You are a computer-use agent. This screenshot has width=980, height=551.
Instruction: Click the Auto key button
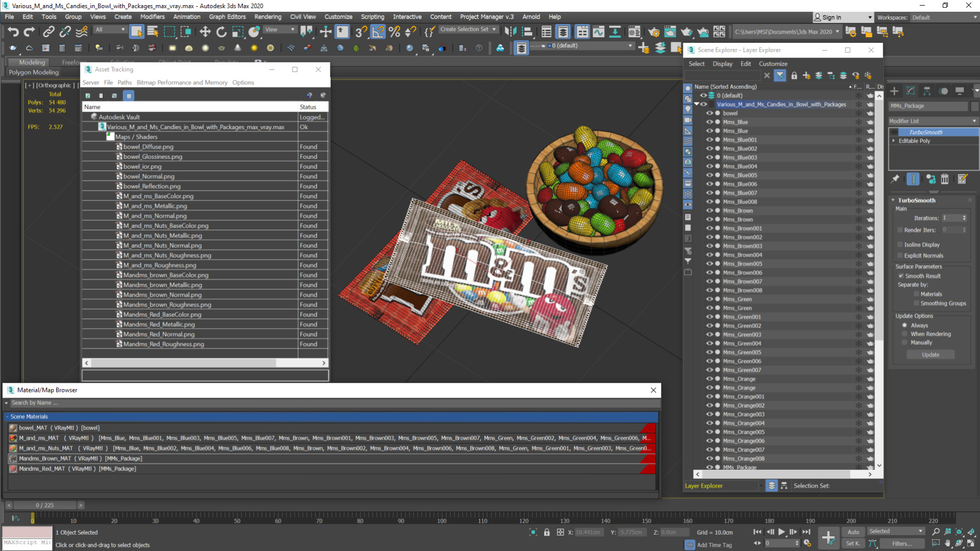853,532
